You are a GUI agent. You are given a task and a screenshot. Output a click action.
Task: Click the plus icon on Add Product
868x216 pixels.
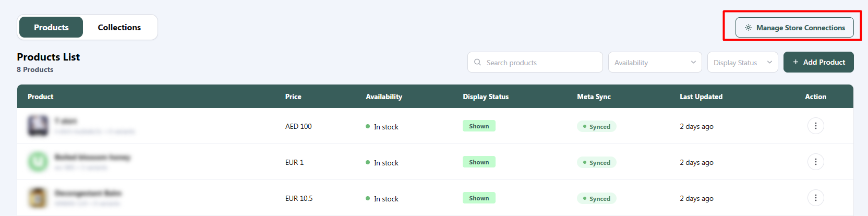[x=795, y=62]
